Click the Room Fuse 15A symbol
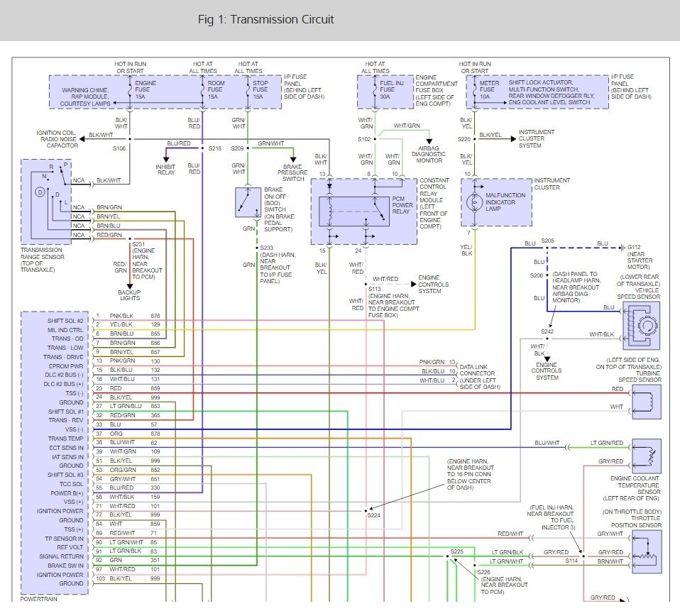 [202, 89]
